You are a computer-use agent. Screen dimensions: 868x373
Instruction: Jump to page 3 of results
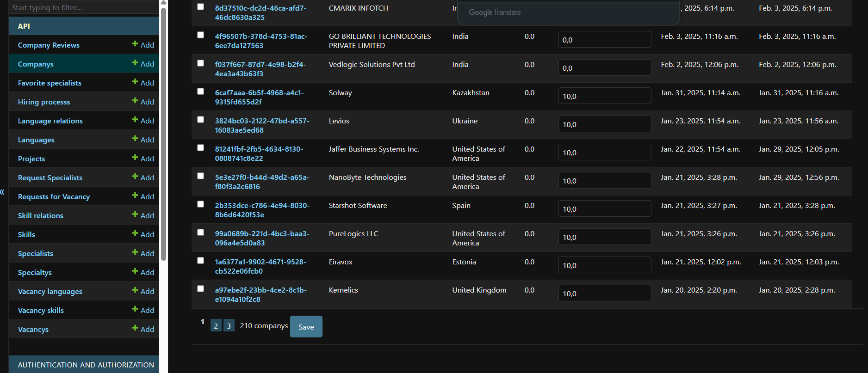(229, 326)
